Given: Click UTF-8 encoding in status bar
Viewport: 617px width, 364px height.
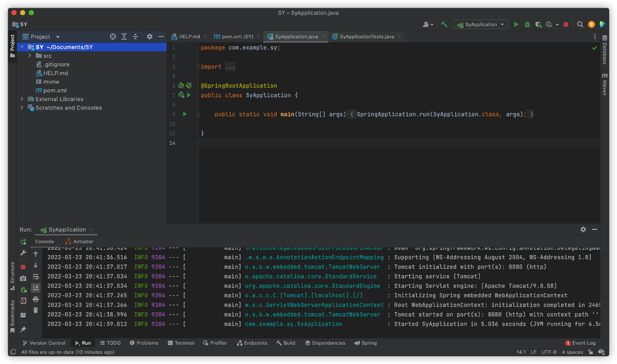Looking at the screenshot, I should (549, 352).
